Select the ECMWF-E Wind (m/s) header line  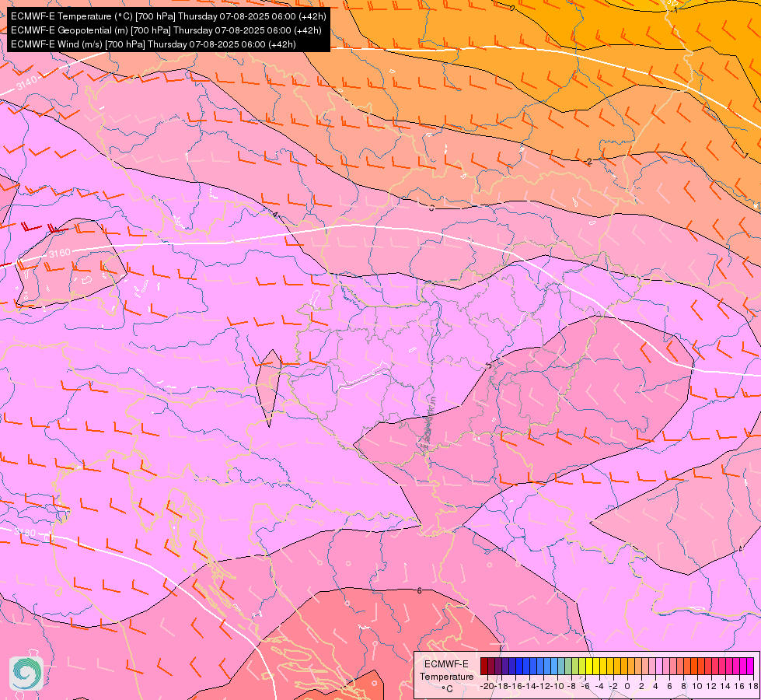(153, 44)
